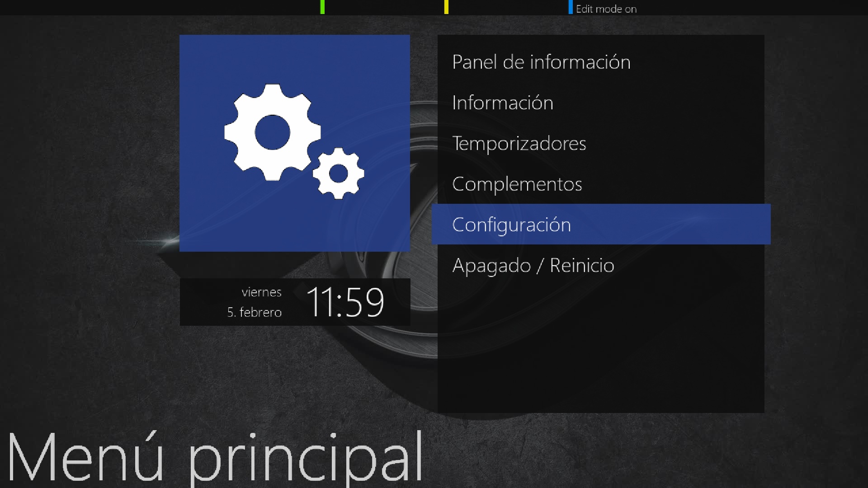This screenshot has width=868, height=488.
Task: Toggle the 'Edit mode on' label
Action: (606, 9)
